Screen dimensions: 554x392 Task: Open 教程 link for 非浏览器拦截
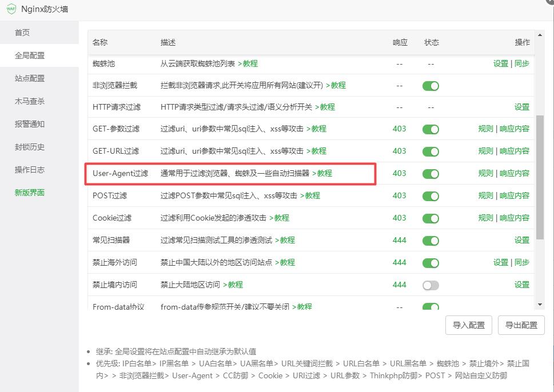coord(336,85)
